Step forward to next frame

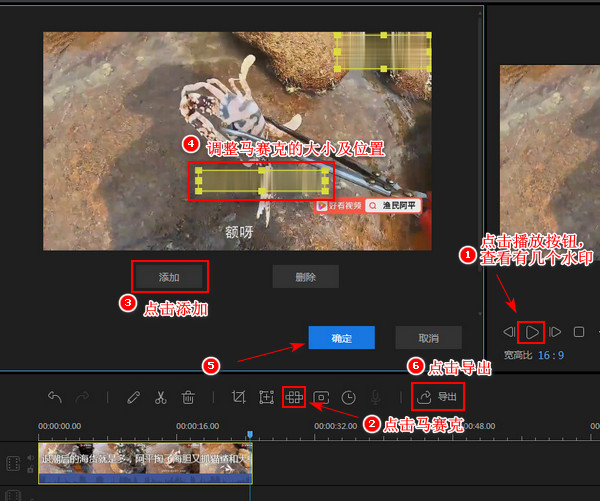(x=555, y=332)
